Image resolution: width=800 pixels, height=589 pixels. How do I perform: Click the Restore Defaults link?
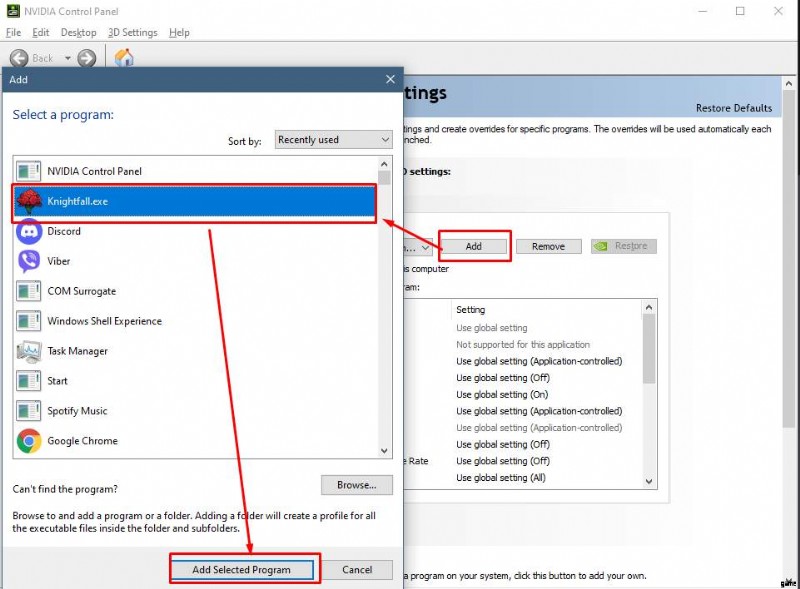pos(733,108)
